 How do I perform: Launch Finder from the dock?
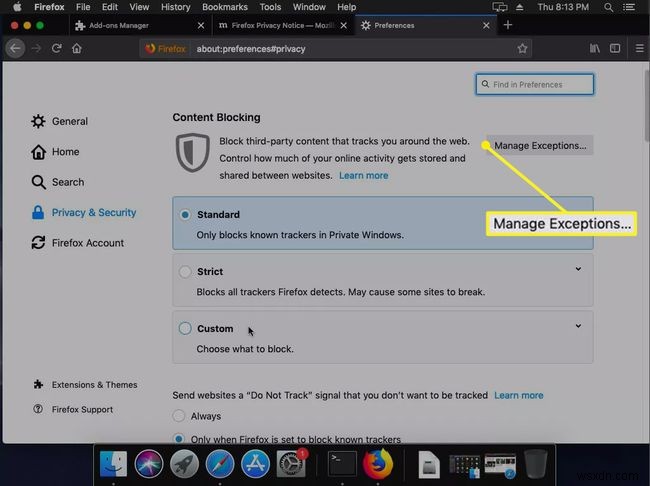(113, 464)
